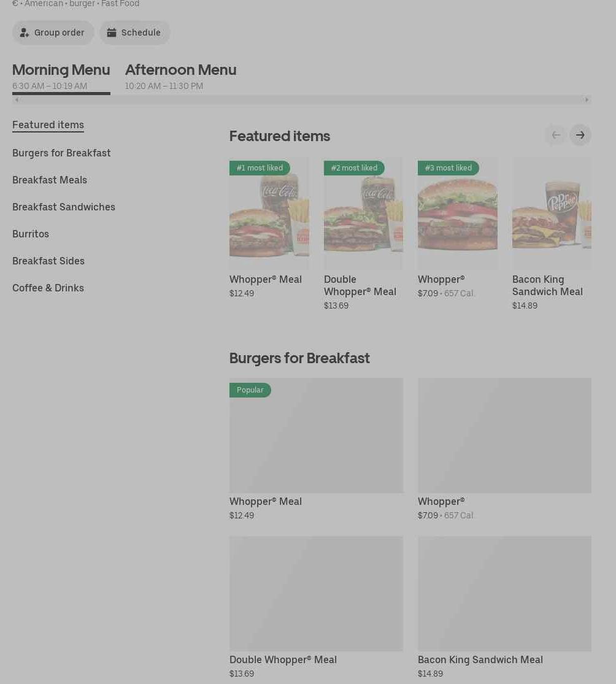Jump to Burgers for Breakfast category
This screenshot has width=616, height=684.
click(61, 153)
